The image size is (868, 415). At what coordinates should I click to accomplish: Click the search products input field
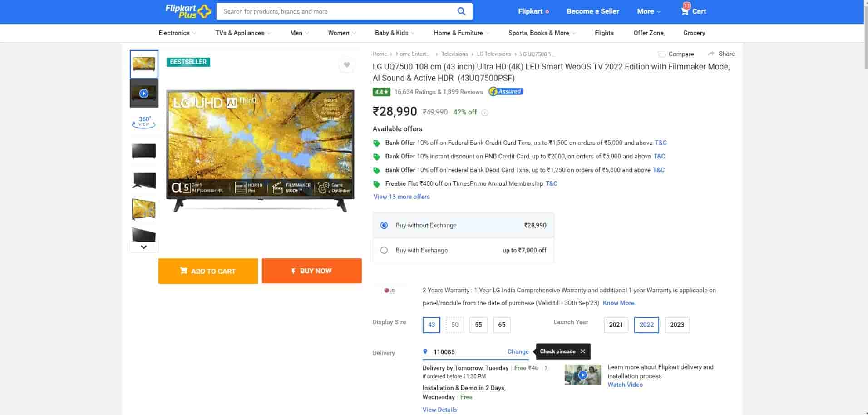336,11
